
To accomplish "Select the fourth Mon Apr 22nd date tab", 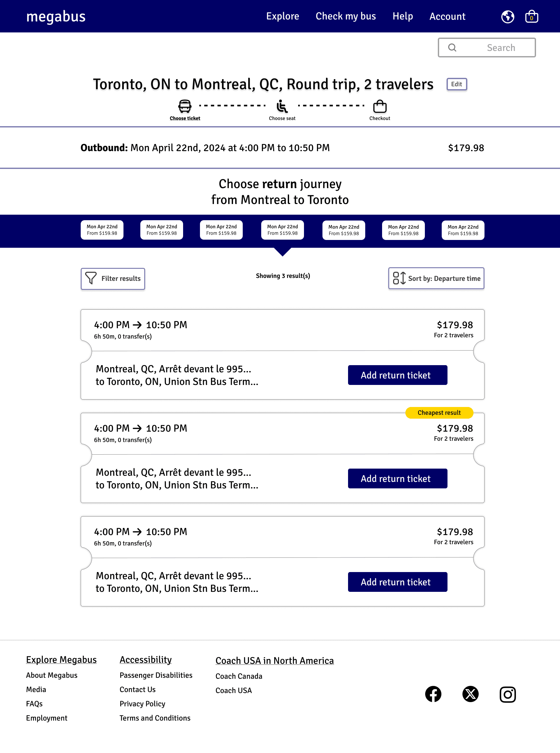I will tap(282, 230).
